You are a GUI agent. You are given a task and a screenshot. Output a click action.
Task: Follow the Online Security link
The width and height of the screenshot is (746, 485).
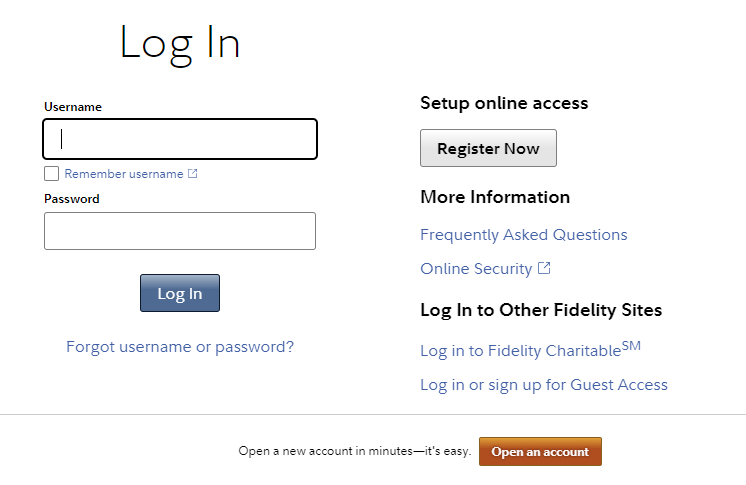[476, 269]
